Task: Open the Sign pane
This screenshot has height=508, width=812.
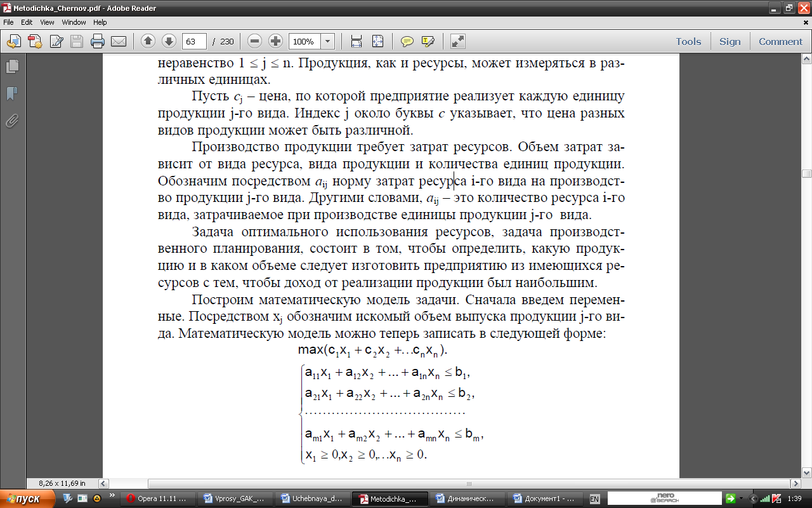Action: 730,41
